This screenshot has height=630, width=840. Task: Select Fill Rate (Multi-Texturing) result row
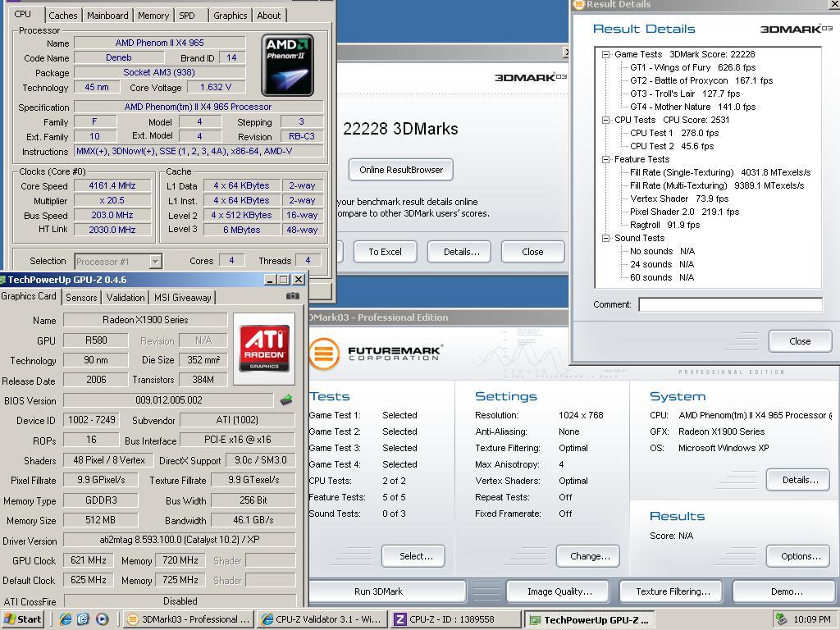point(717,185)
